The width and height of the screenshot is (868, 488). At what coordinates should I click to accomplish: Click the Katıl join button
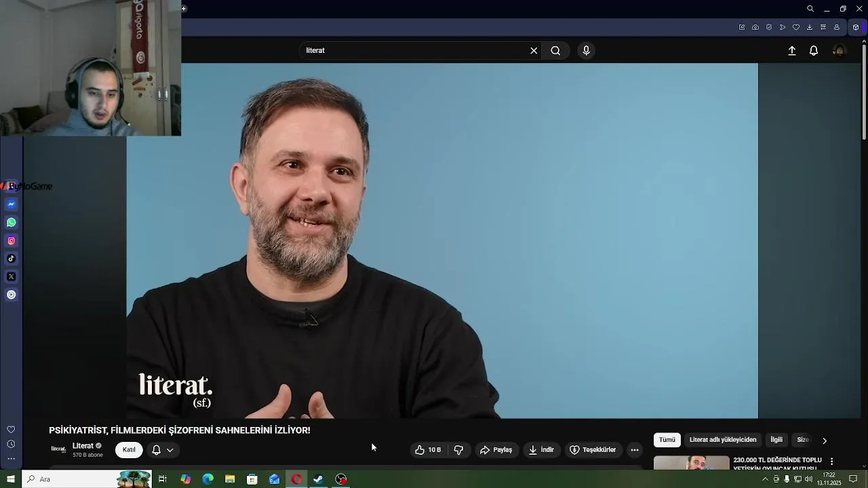(129, 450)
